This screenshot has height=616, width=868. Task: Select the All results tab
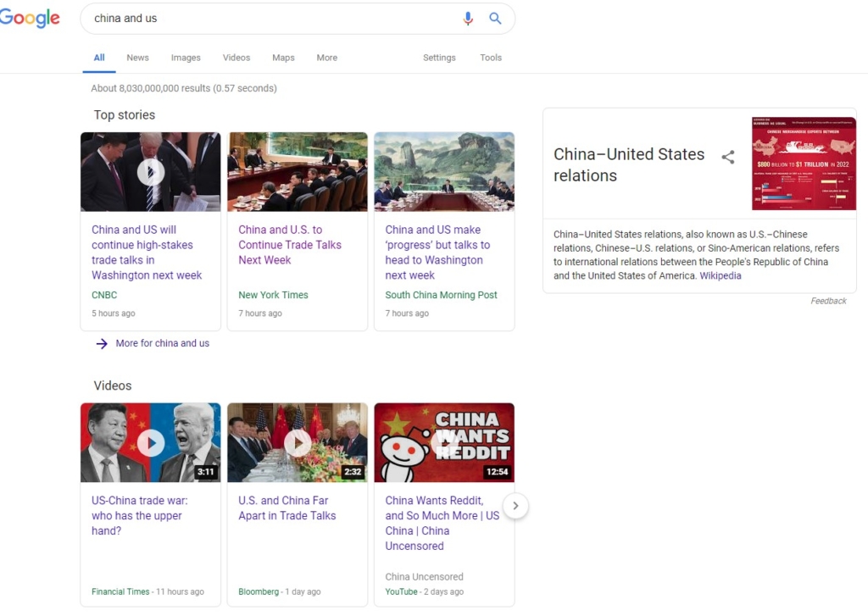pos(99,58)
